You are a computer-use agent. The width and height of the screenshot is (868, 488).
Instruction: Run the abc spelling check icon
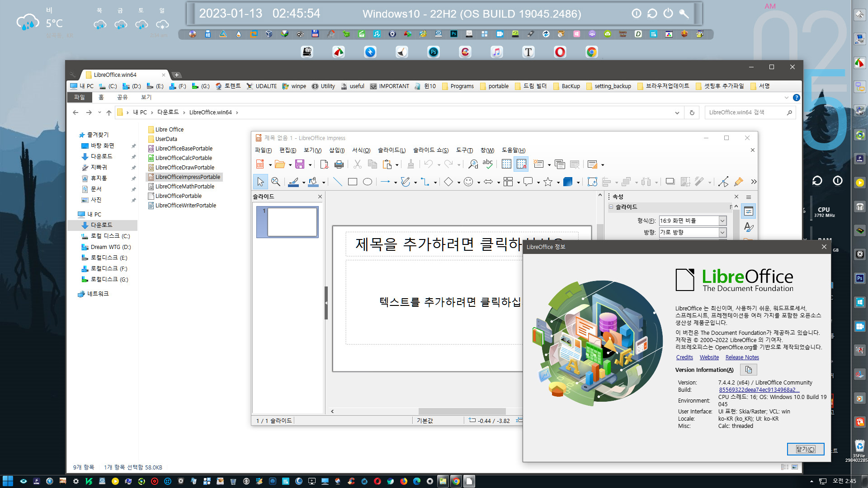[488, 164]
